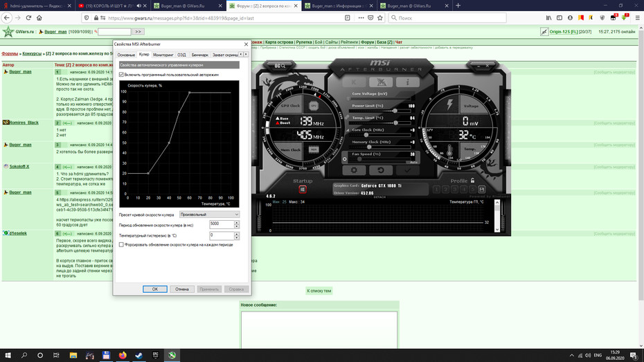Increase fan speed update period stepper
This screenshot has width=644, height=362.
[x=237, y=222]
